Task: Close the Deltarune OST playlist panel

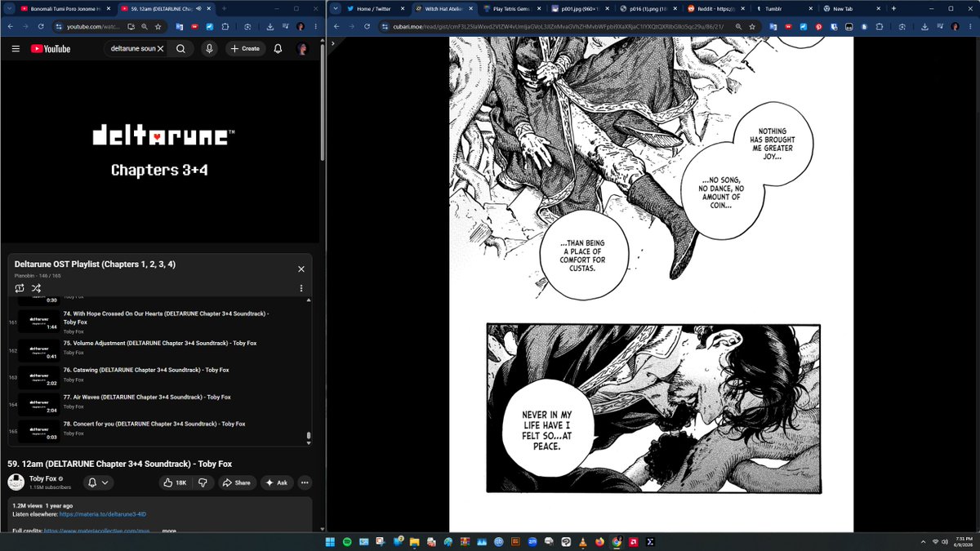Action: tap(301, 269)
